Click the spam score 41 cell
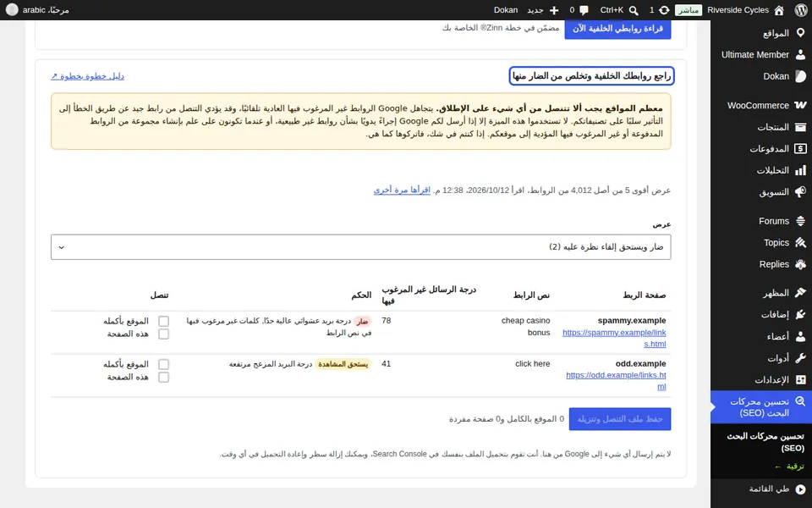This screenshot has width=812, height=508. click(387, 363)
